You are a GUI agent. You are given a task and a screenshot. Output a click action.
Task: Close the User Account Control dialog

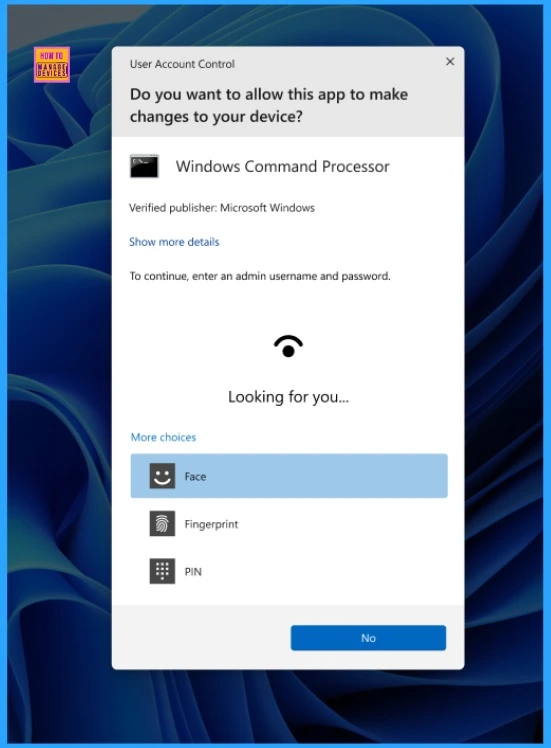(450, 62)
